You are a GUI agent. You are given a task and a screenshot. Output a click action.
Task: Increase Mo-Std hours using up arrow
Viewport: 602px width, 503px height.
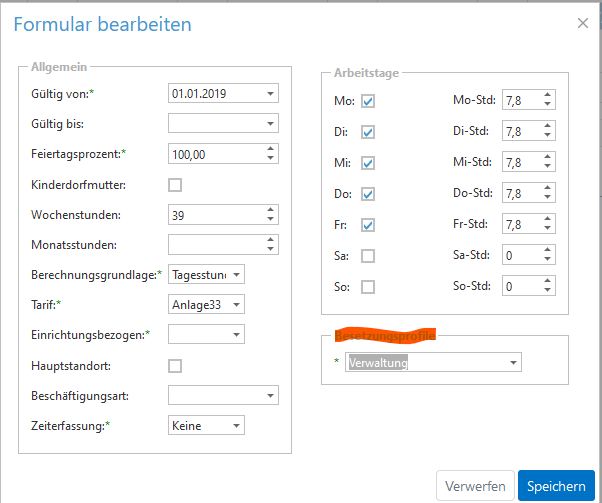tap(547, 96)
